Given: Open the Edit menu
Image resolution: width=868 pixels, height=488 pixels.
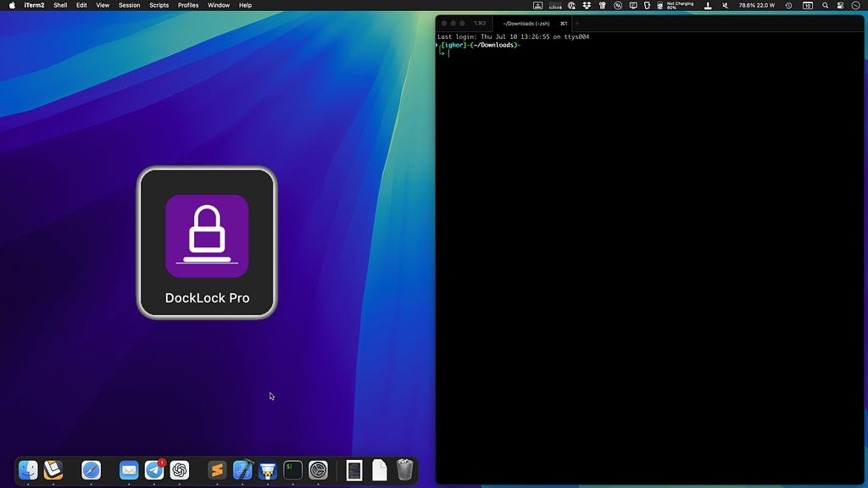Looking at the screenshot, I should [x=81, y=6].
